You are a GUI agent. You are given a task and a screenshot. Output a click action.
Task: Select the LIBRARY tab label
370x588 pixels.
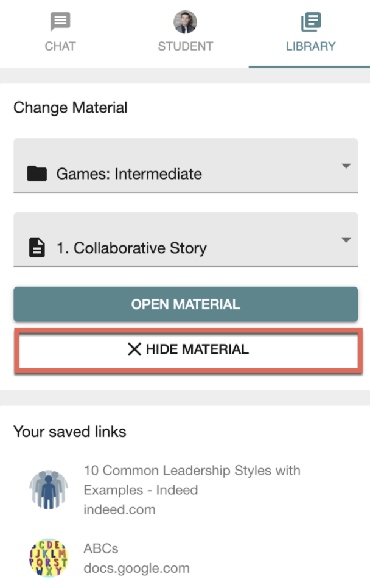pyautogui.click(x=311, y=46)
